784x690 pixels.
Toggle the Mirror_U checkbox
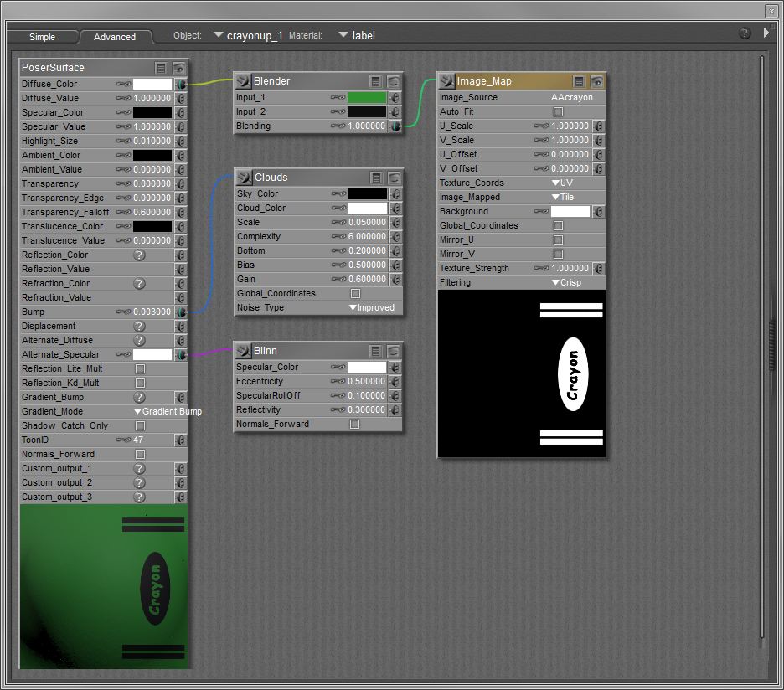point(559,239)
